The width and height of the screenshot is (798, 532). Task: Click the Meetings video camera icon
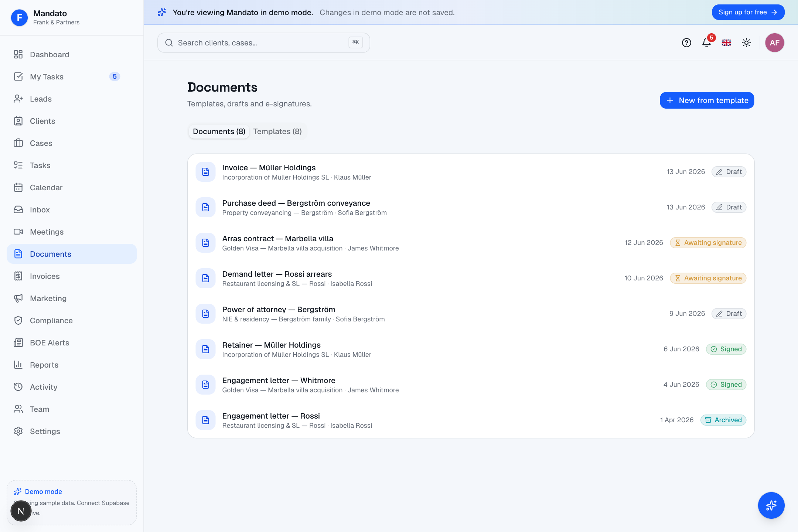pos(18,232)
